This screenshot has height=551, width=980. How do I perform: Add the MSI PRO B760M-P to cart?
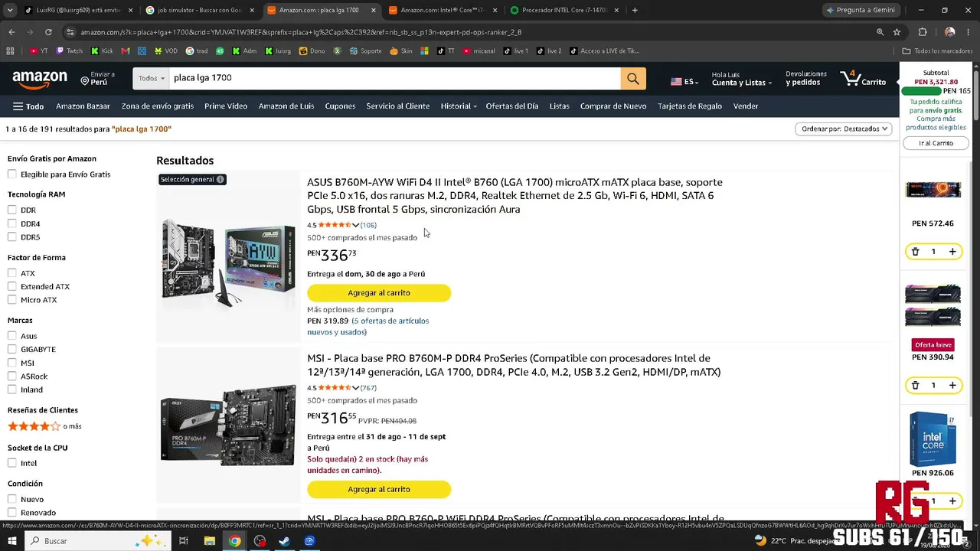click(379, 490)
